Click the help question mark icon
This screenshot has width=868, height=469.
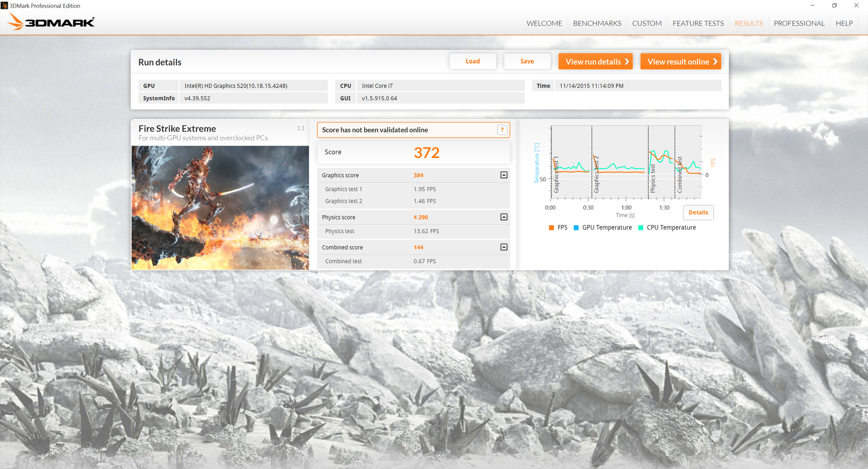click(502, 130)
